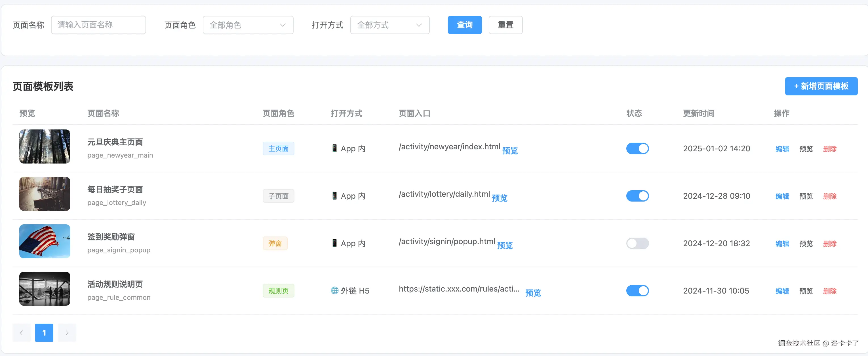
Task: Click the globe icon next to 外链 H5
Action: [334, 291]
